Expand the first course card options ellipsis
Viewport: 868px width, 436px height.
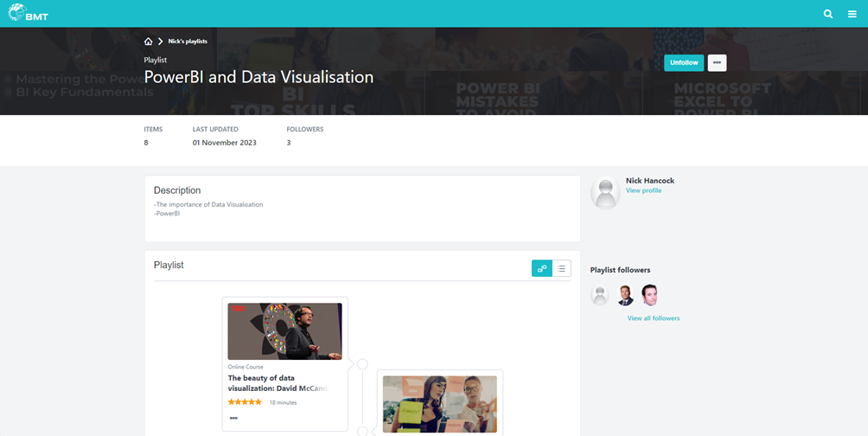pos(233,418)
